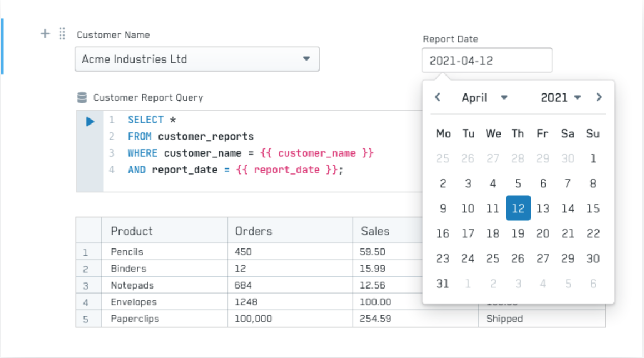Choose day 8 in the calendar
Image resolution: width=644 pixels, height=358 pixels.
point(593,183)
